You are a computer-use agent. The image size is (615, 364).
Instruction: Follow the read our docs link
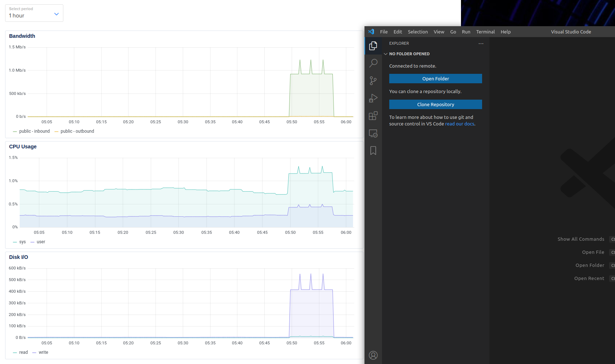coord(460,124)
